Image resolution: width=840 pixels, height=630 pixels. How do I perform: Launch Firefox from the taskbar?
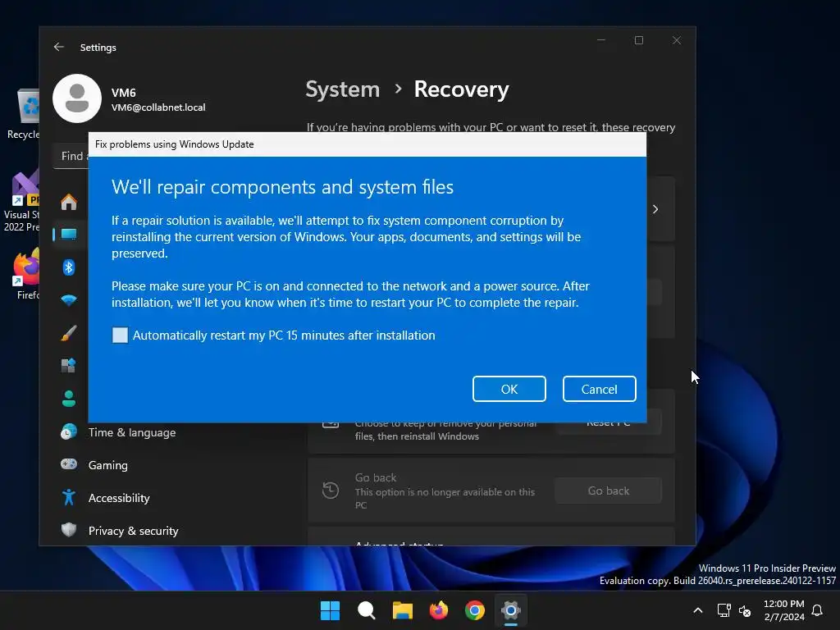point(439,610)
